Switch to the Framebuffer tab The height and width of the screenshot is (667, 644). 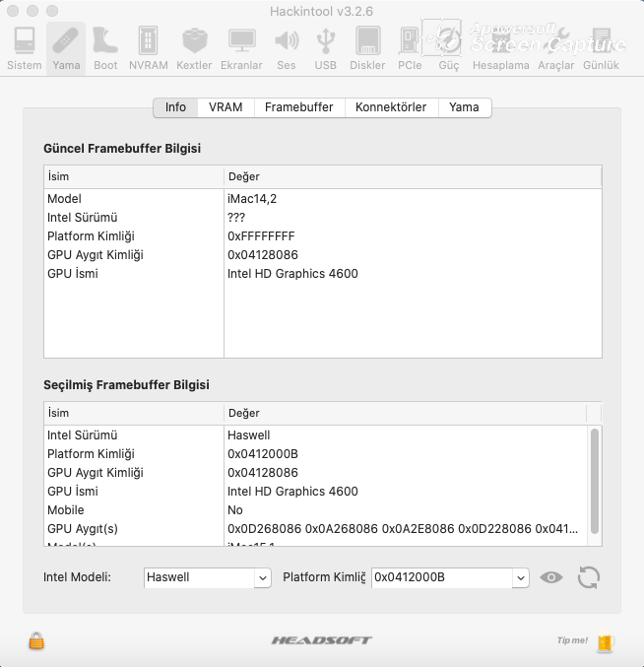click(x=298, y=107)
